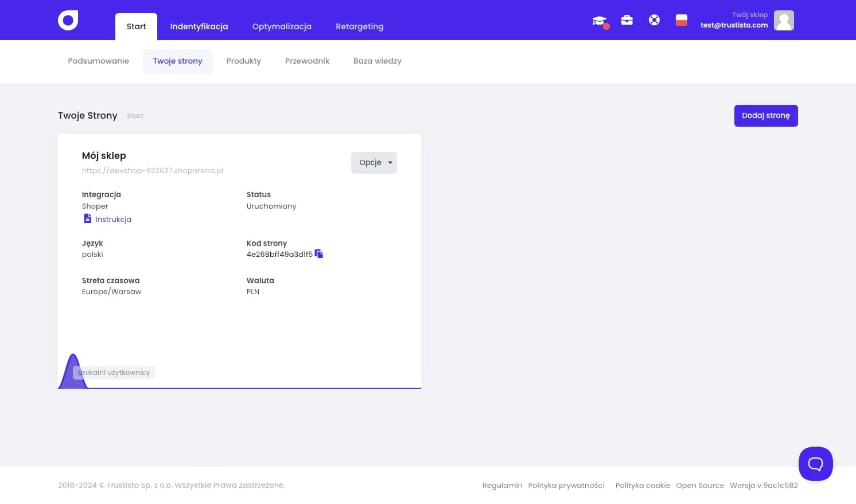856x504 pixels.
Task: Go to Produkty sub-tab
Action: [244, 61]
